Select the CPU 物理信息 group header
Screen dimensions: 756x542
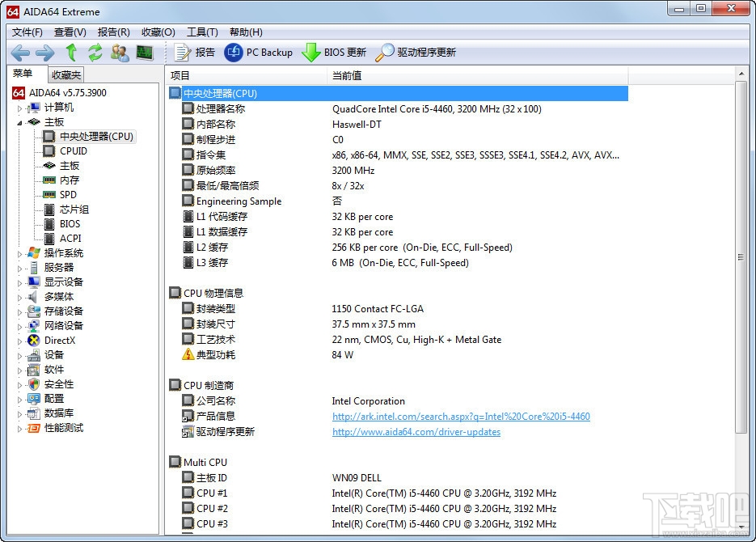click(x=399, y=293)
